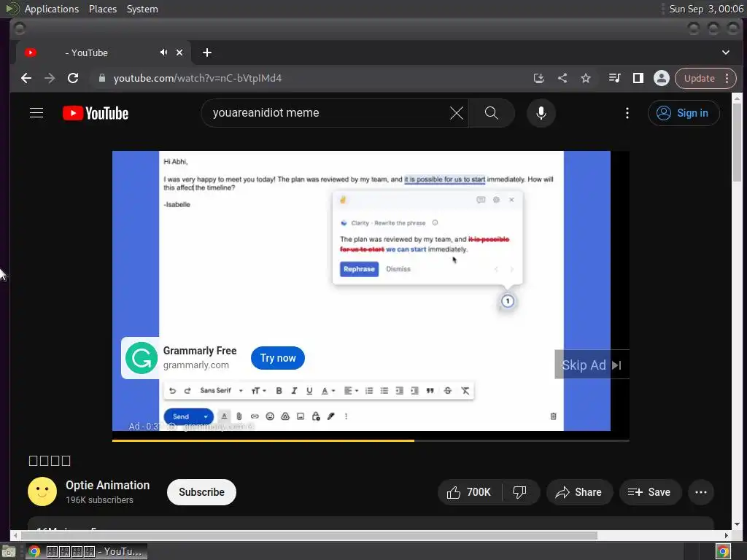This screenshot has width=747, height=560.
Task: Open the Chrome profile avatar
Action: coord(661,78)
